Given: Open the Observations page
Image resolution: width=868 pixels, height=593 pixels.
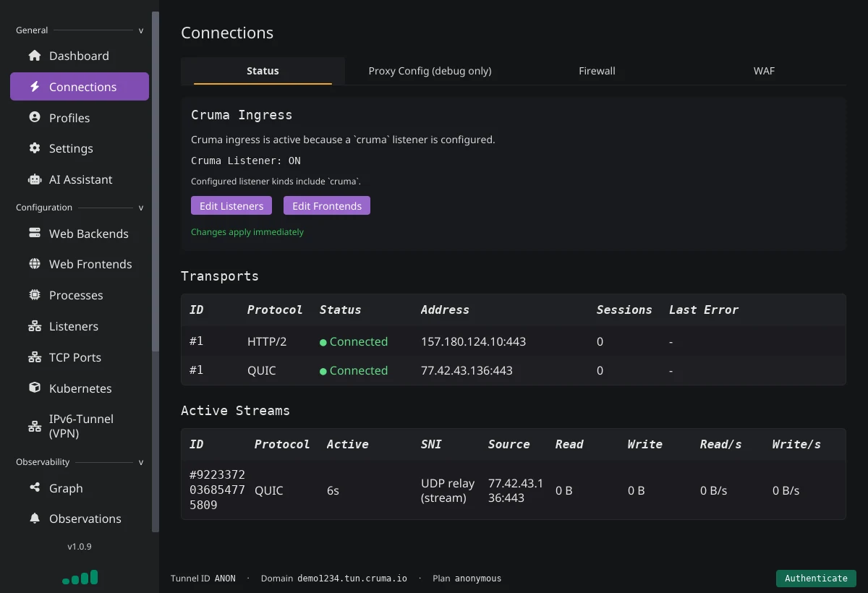Looking at the screenshot, I should [80, 519].
